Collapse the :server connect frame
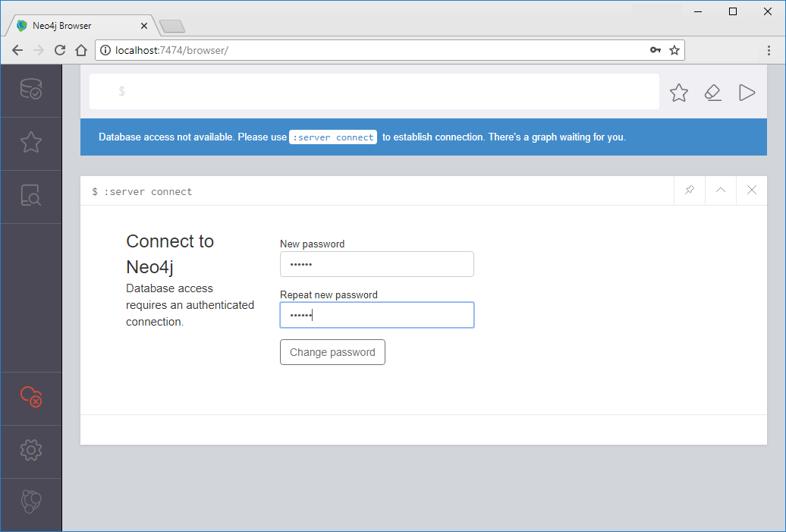The height and width of the screenshot is (532, 786). coord(721,190)
